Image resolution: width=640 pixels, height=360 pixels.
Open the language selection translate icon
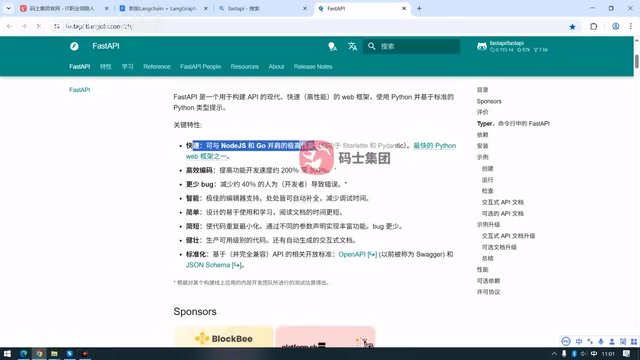pos(353,47)
